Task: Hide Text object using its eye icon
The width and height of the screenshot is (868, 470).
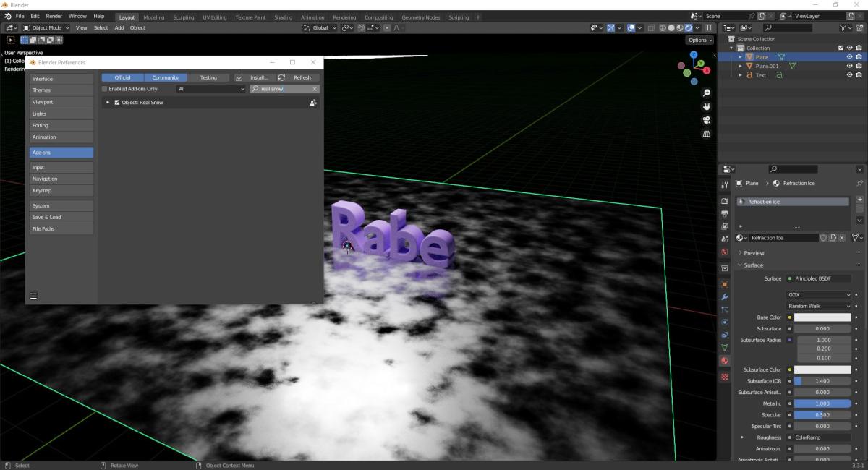Action: pyautogui.click(x=849, y=75)
